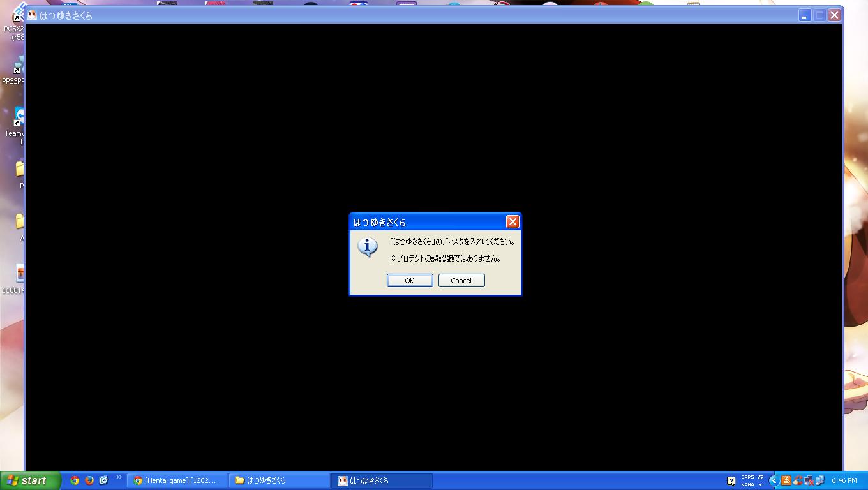Image resolution: width=868 pixels, height=490 pixels.
Task: Click the blue info icon in dialog
Action: pyautogui.click(x=368, y=247)
